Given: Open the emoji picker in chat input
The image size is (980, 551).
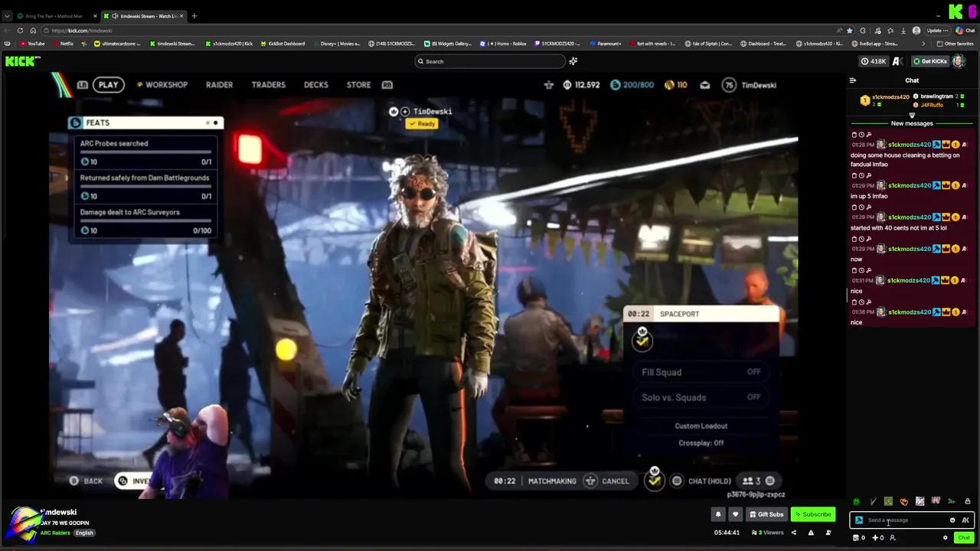Looking at the screenshot, I should [952, 520].
